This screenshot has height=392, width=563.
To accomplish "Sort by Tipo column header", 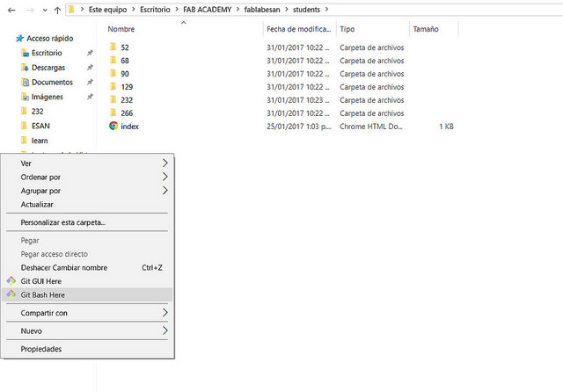I will [347, 29].
